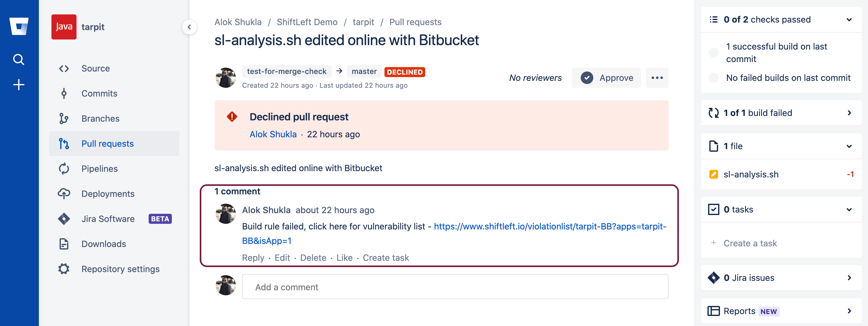Click the Repository settings gear icon

tap(64, 269)
